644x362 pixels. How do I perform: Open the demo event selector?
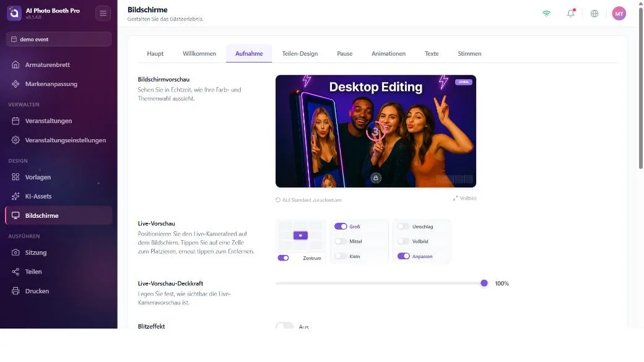pyautogui.click(x=59, y=39)
